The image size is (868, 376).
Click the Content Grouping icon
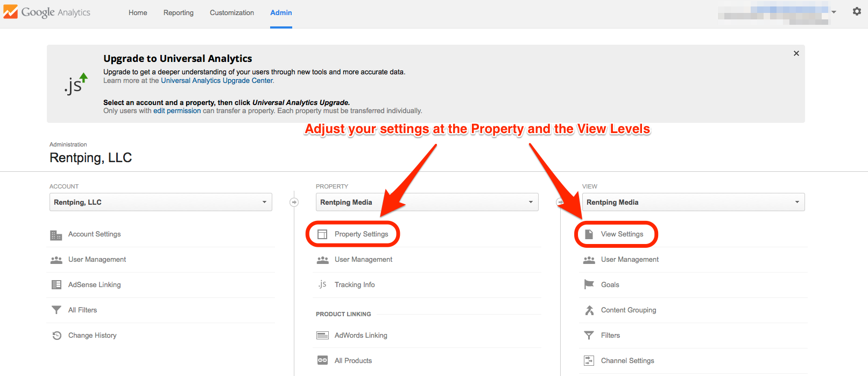pyautogui.click(x=589, y=310)
